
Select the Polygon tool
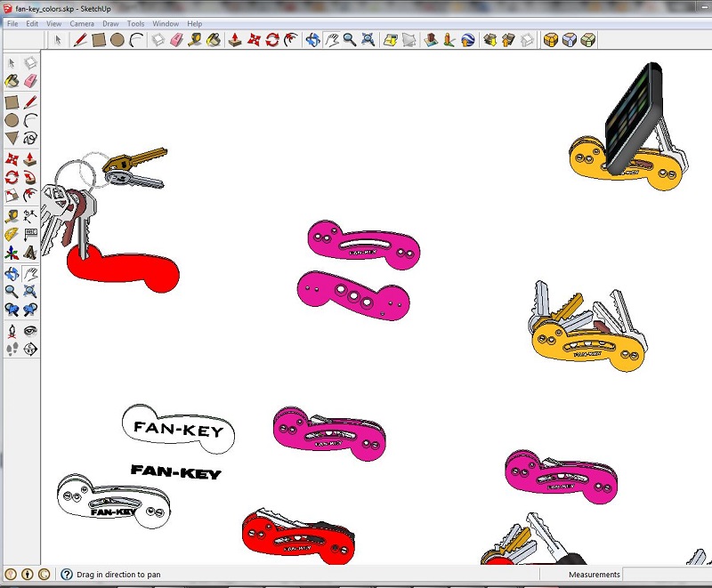(12, 139)
